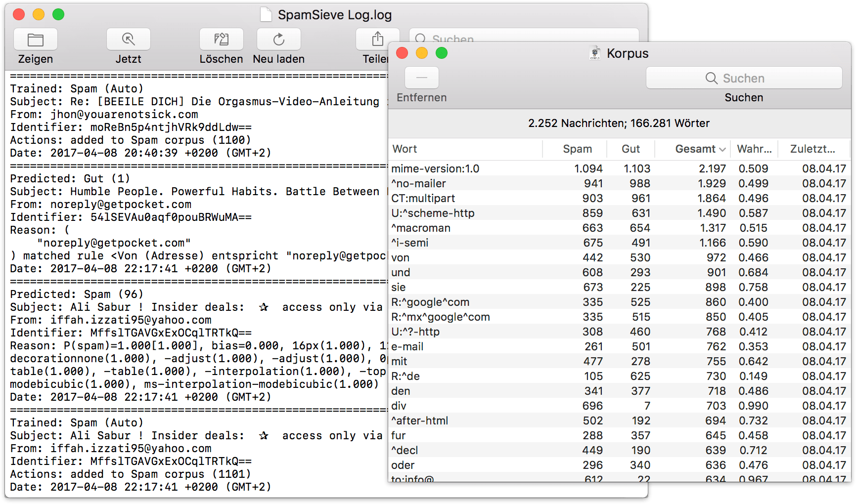Click the Suchen label under Korpus search
856x504 pixels.
coord(744,97)
